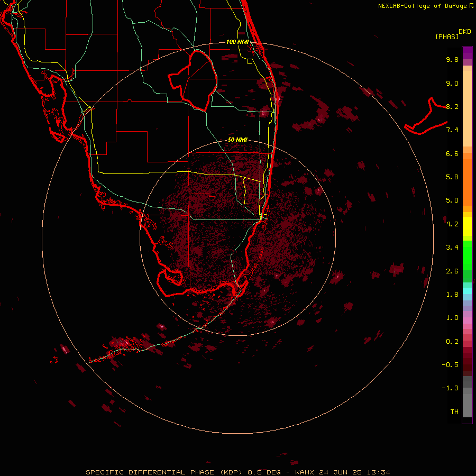Click the 3.4 scale label

coord(452,248)
